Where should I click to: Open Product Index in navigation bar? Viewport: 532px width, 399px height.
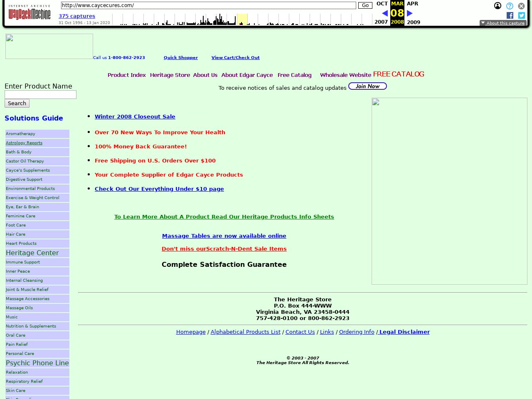(127, 75)
